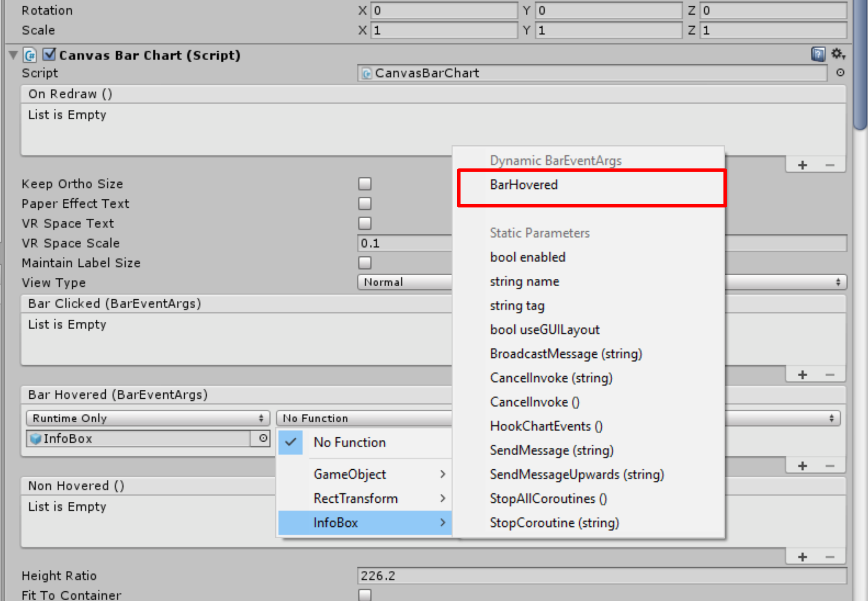Click the Scale Y input field
Viewport: 868px width, 601px height.
click(x=609, y=30)
